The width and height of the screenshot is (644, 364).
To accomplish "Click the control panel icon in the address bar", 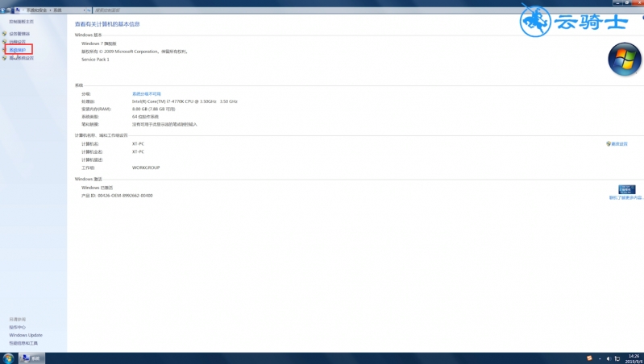I will (17, 10).
